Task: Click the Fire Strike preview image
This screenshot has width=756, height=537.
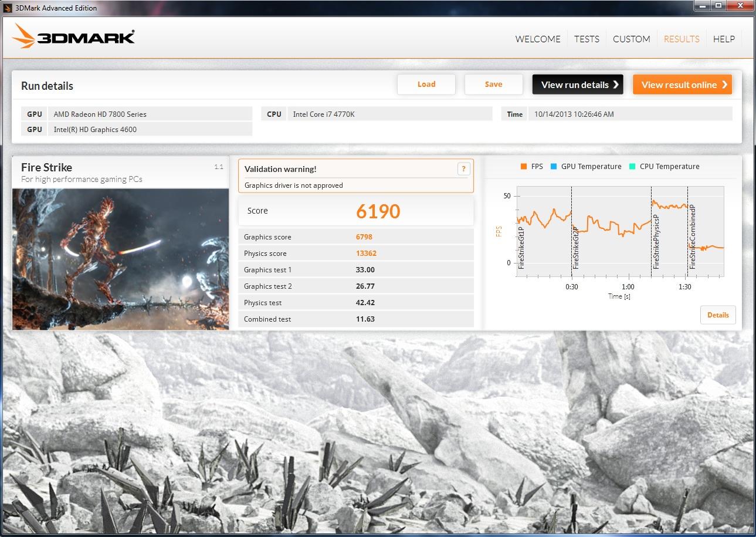Action: tap(120, 259)
